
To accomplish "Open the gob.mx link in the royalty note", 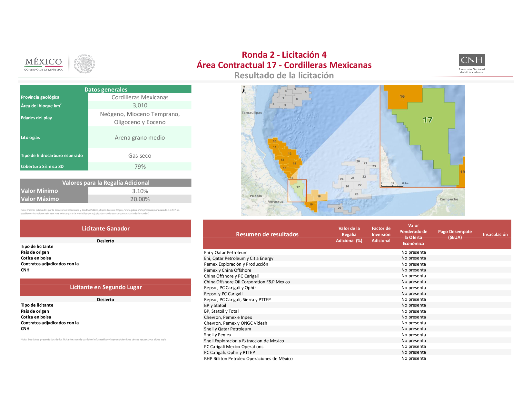I will pyautogui.click(x=100, y=211).
